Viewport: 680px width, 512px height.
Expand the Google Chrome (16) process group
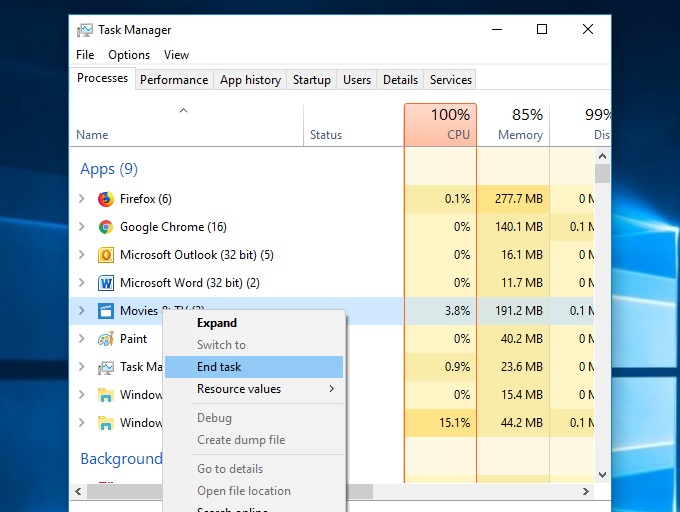tap(82, 227)
